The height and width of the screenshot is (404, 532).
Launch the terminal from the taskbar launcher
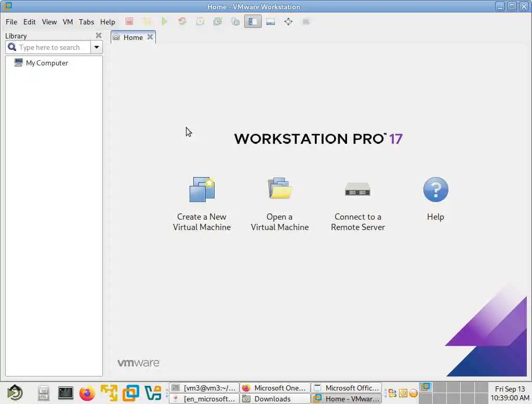click(65, 393)
